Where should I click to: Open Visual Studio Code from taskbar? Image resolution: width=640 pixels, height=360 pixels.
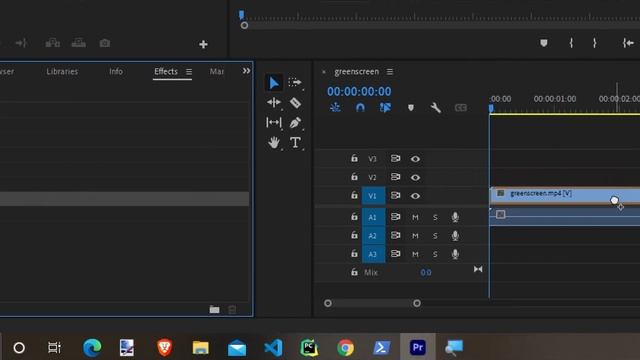coord(273,348)
